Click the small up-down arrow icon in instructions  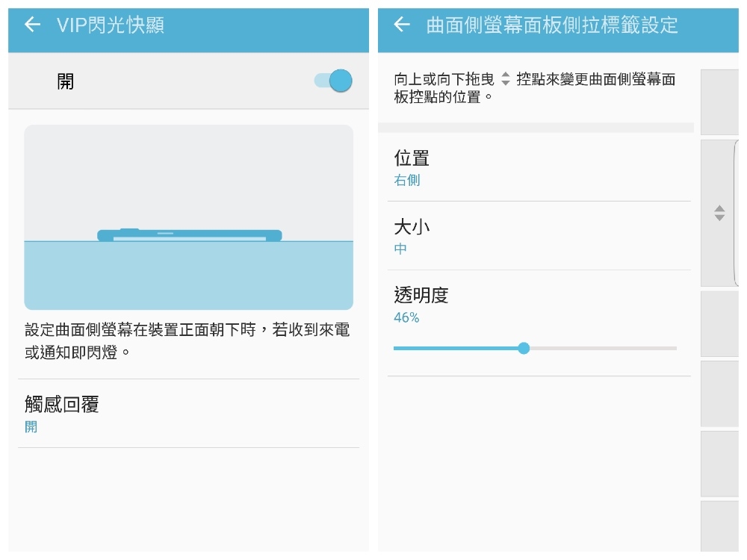506,78
